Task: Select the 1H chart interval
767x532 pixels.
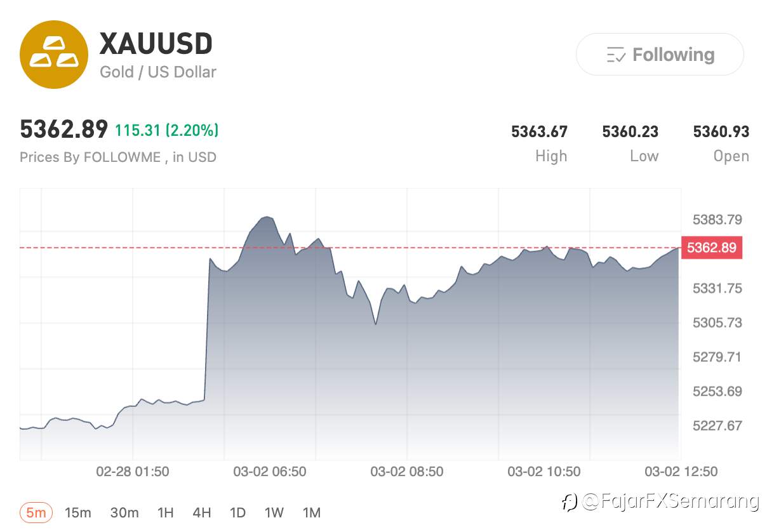Action: (165, 512)
